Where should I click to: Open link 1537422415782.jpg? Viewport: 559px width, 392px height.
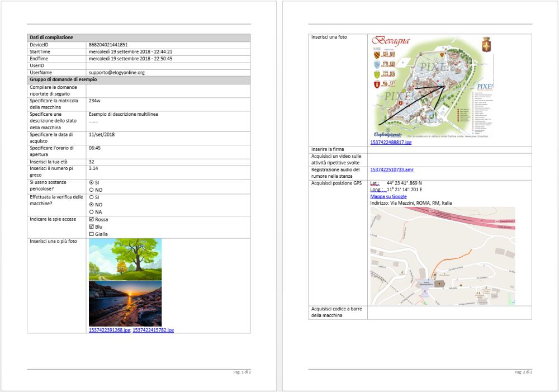153,330
